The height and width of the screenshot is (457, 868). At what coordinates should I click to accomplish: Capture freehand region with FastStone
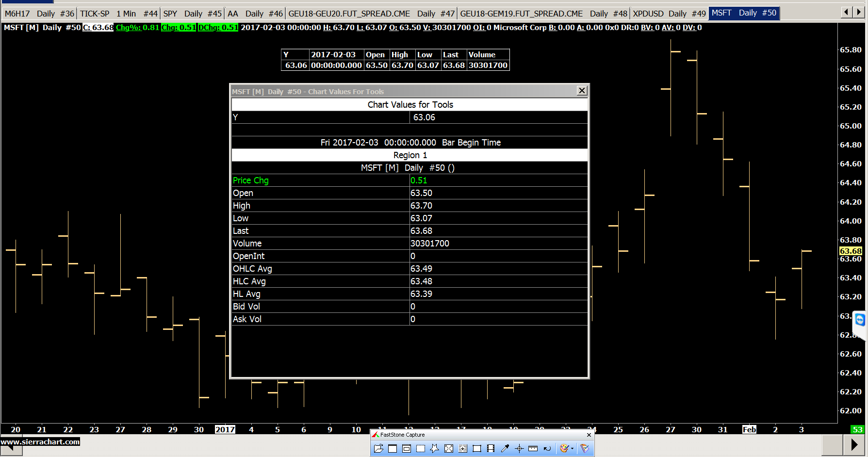[435, 448]
